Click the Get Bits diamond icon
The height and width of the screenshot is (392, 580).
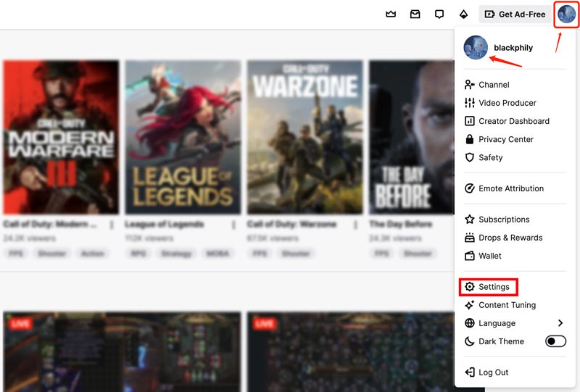463,14
